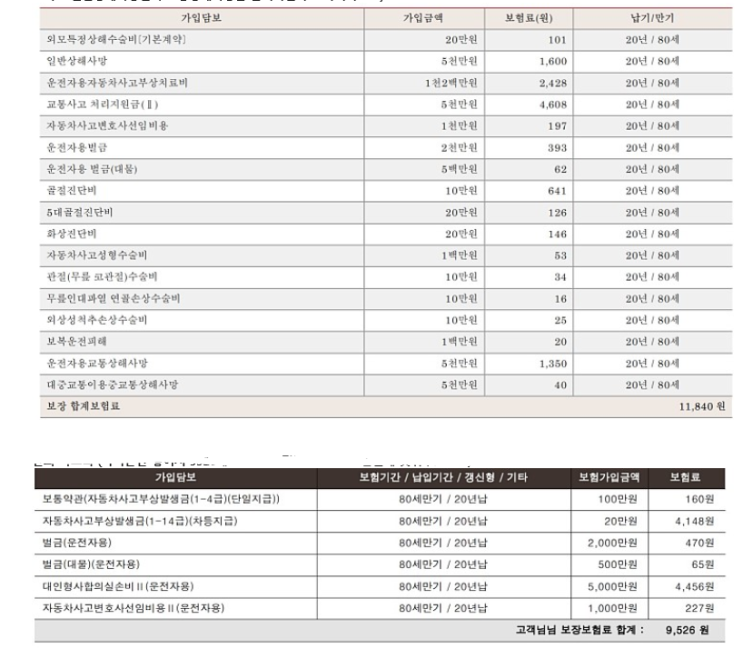Screen dimensions: 743x649
Task: Click the 보험료(원) column header
Action: tap(529, 18)
